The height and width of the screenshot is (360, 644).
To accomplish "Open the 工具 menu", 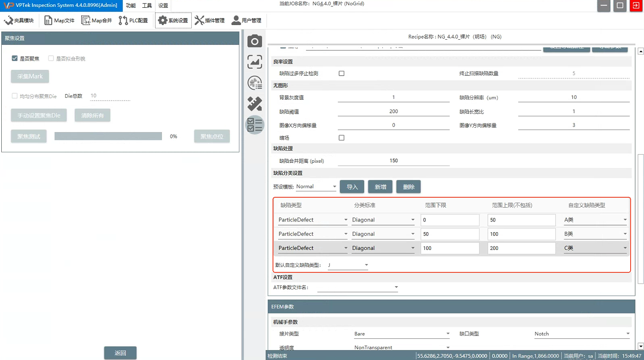I will click(147, 6).
